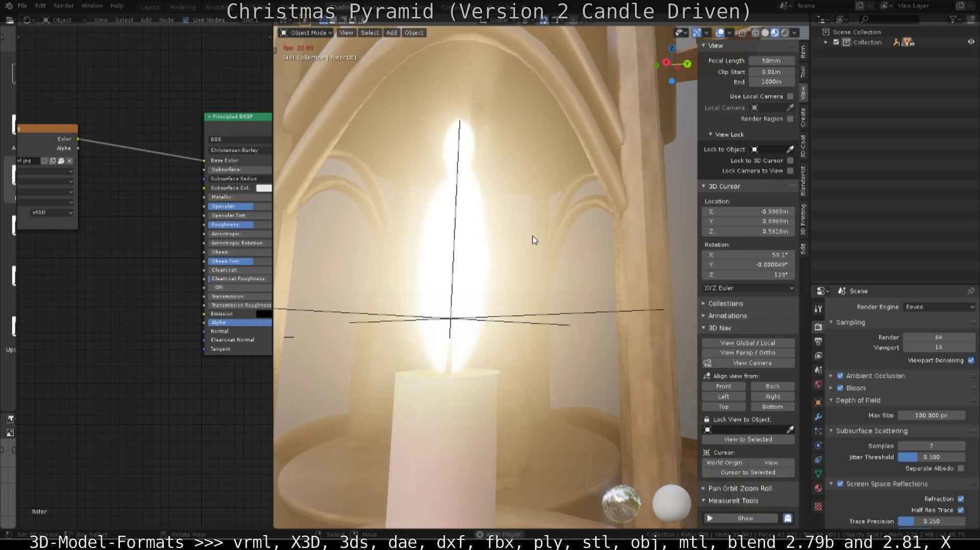This screenshot has width=980, height=550.
Task: Click the View Persp / Ortho button
Action: coord(748,353)
